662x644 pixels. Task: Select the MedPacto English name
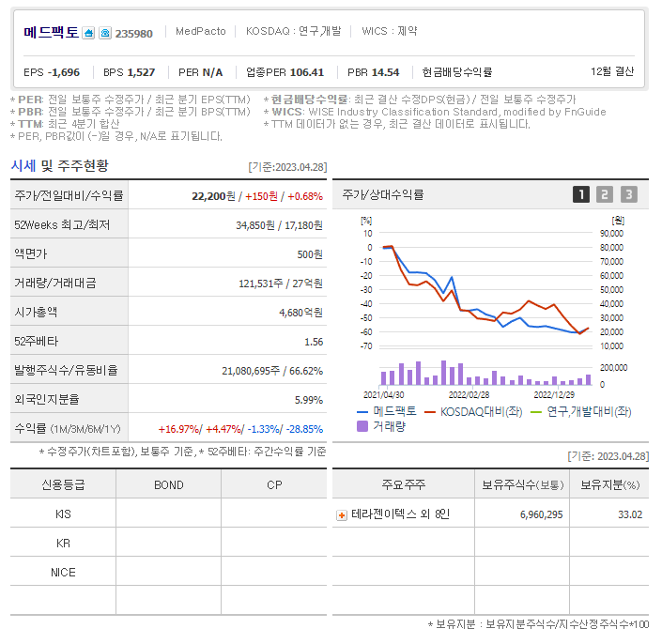coord(201,31)
